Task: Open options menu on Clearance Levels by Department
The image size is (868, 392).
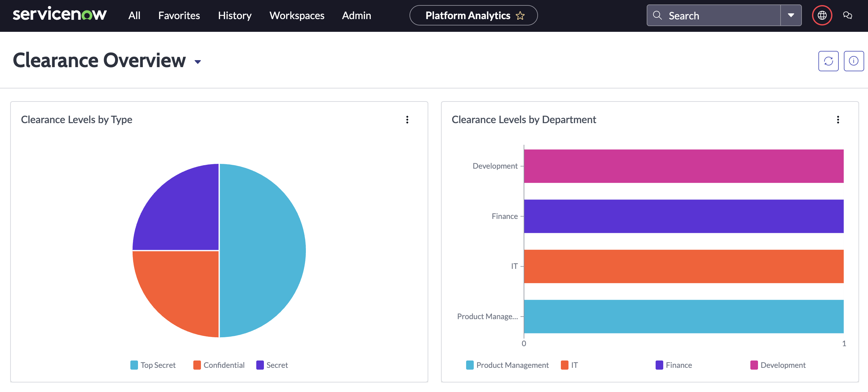Action: coord(838,120)
